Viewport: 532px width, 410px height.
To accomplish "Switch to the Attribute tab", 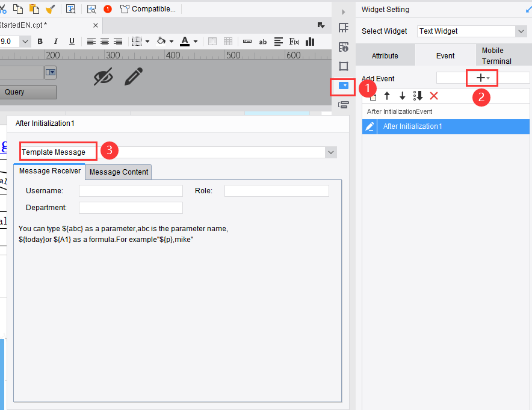I will click(385, 55).
